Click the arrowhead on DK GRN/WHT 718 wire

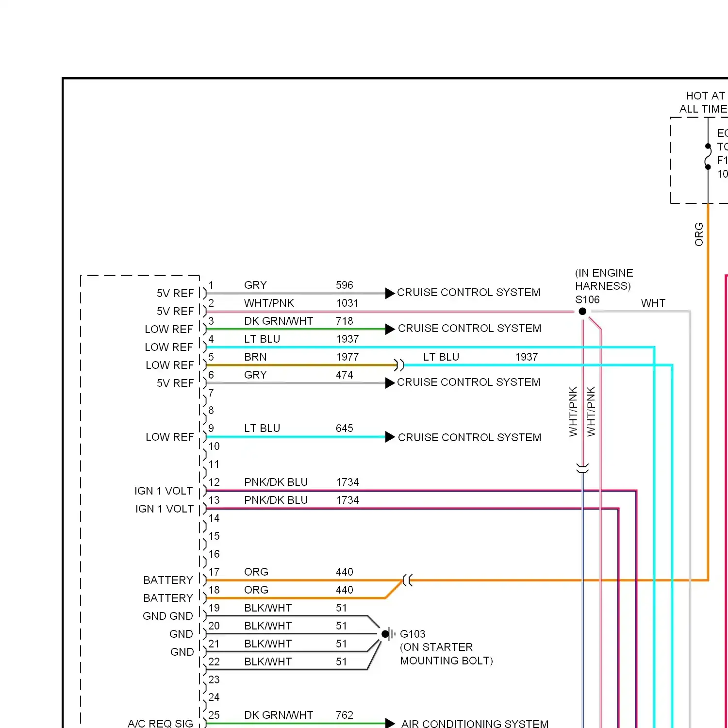pos(390,329)
